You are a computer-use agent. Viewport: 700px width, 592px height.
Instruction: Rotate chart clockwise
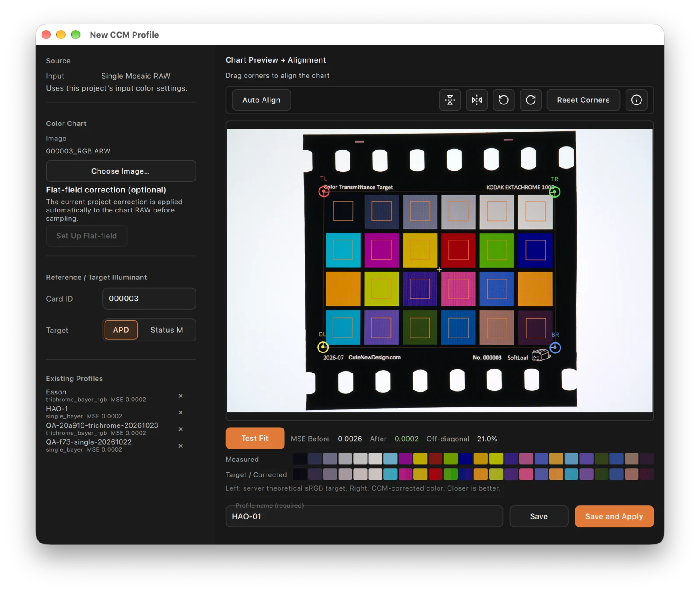[531, 100]
